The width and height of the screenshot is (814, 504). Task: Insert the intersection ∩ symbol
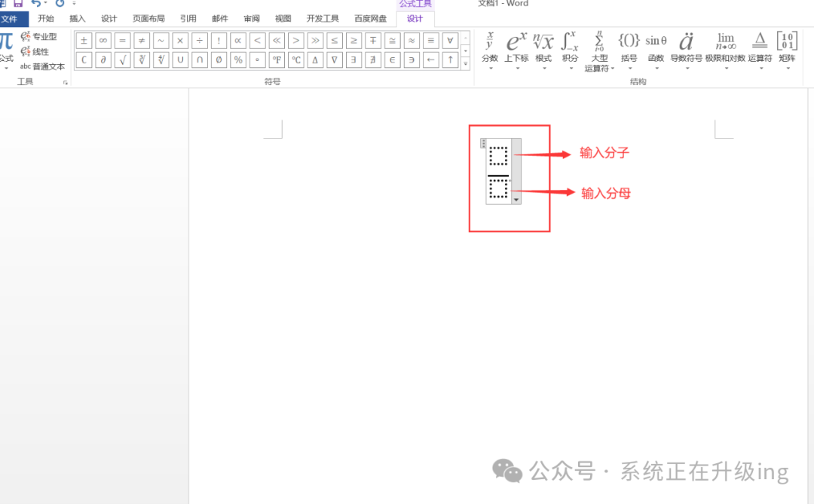tap(199, 60)
